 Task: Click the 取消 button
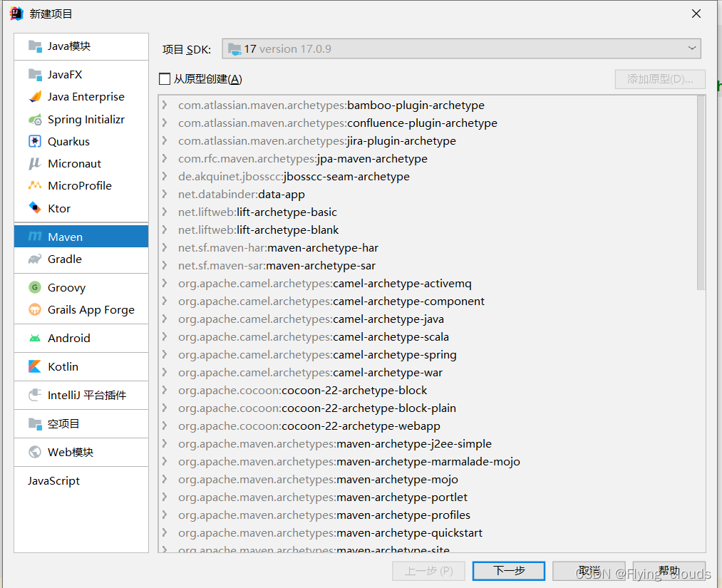589,571
